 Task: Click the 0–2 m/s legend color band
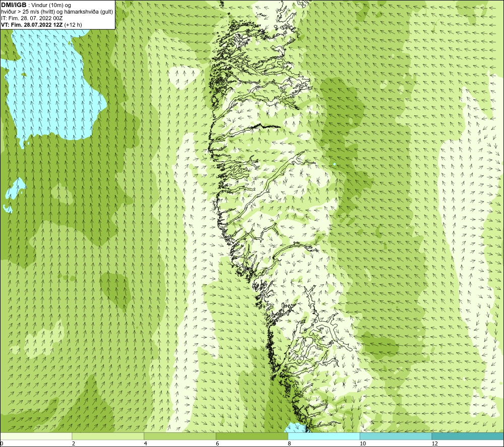point(36,436)
